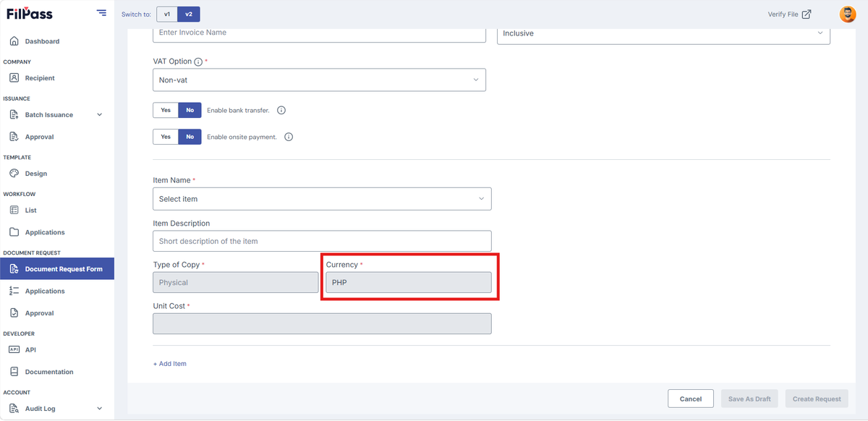Focus the Item Description input field
The image size is (868, 421).
tap(322, 241)
